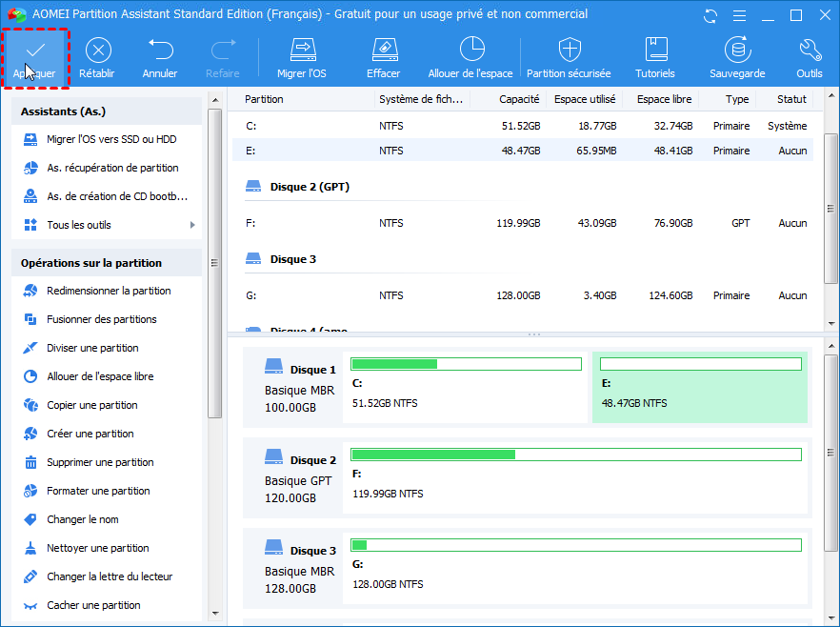Select Fusionner des partitions operation

(x=101, y=319)
